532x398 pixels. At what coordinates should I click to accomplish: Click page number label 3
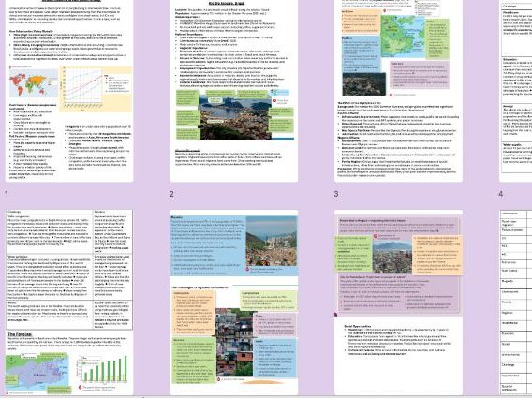tap(336, 194)
